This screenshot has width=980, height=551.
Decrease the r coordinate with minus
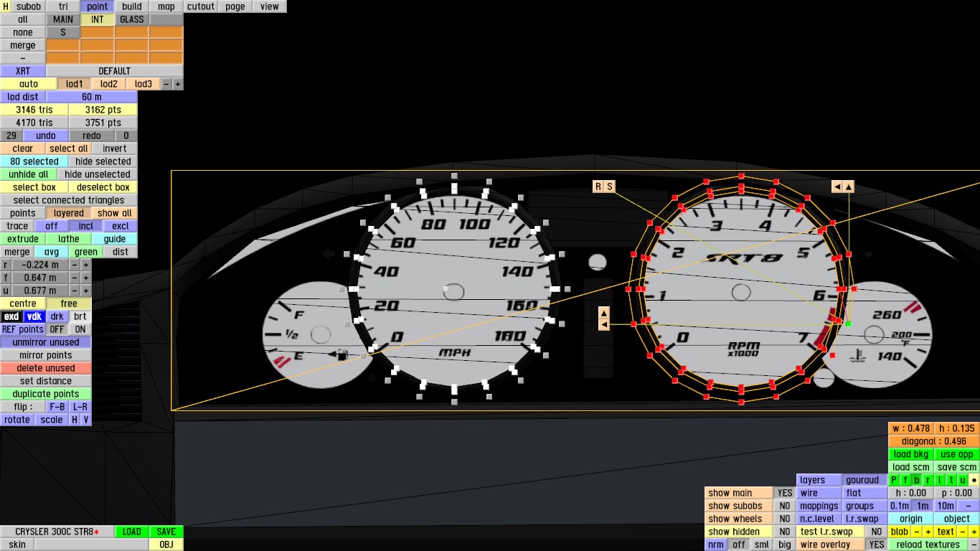point(75,265)
